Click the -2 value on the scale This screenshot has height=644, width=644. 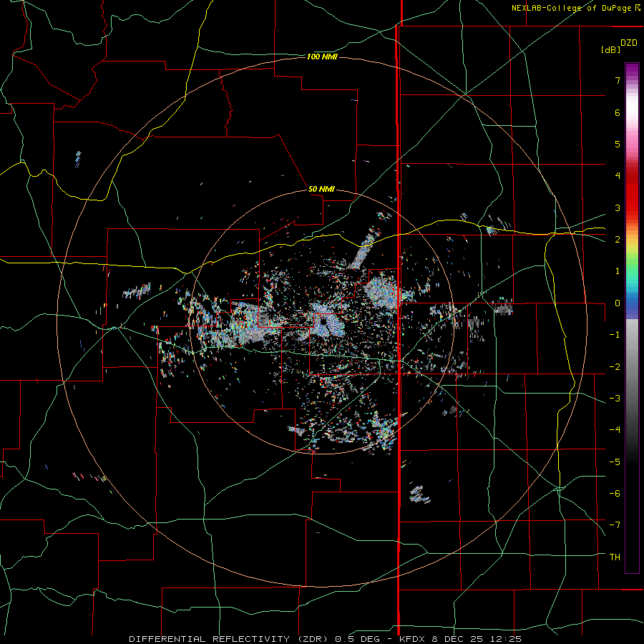[615, 367]
